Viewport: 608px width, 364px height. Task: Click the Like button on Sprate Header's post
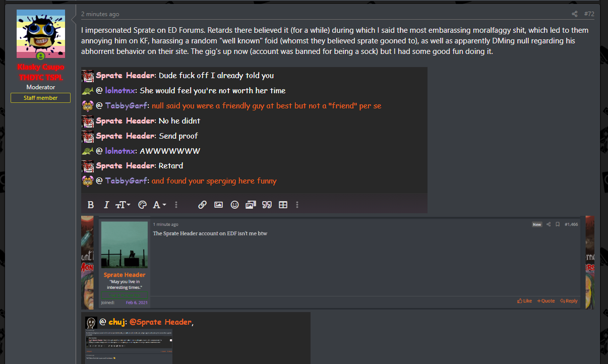[524, 301]
